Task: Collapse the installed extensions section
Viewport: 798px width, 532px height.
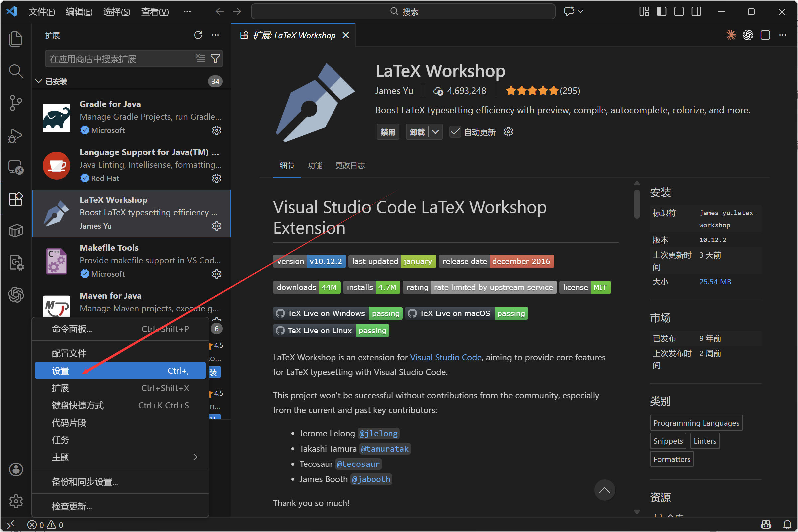Action: point(39,81)
